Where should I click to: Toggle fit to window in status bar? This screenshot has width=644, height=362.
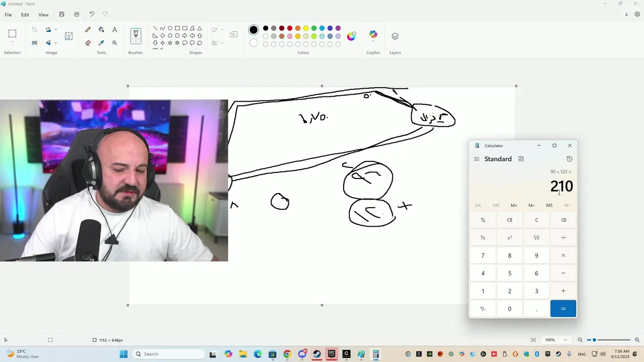coord(533,340)
